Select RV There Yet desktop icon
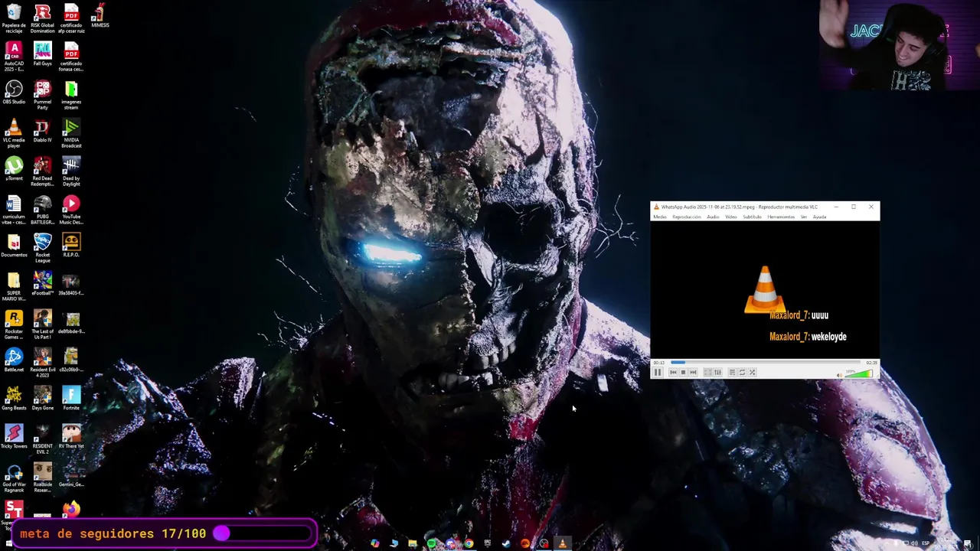The image size is (980, 551). pyautogui.click(x=71, y=438)
